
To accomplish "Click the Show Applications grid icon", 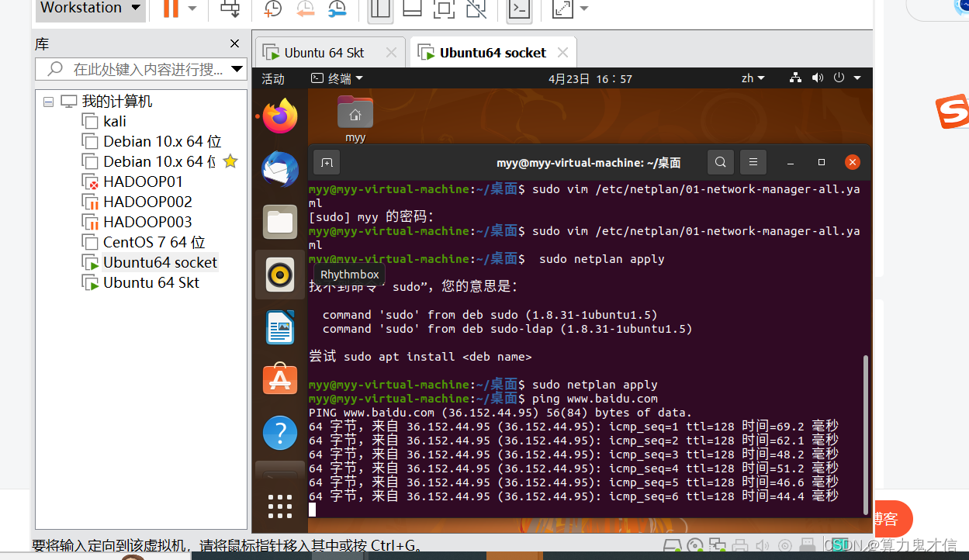I will (x=279, y=506).
